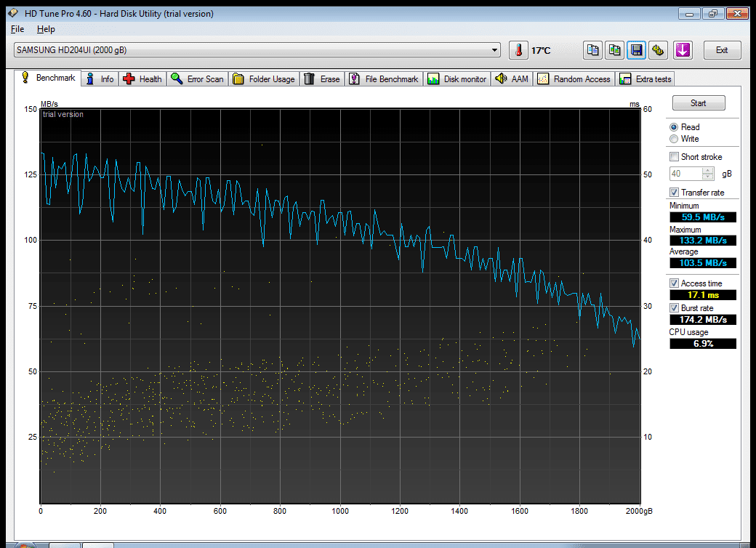Copy text results to clipboard icon
This screenshot has width=756, height=548.
[x=592, y=50]
